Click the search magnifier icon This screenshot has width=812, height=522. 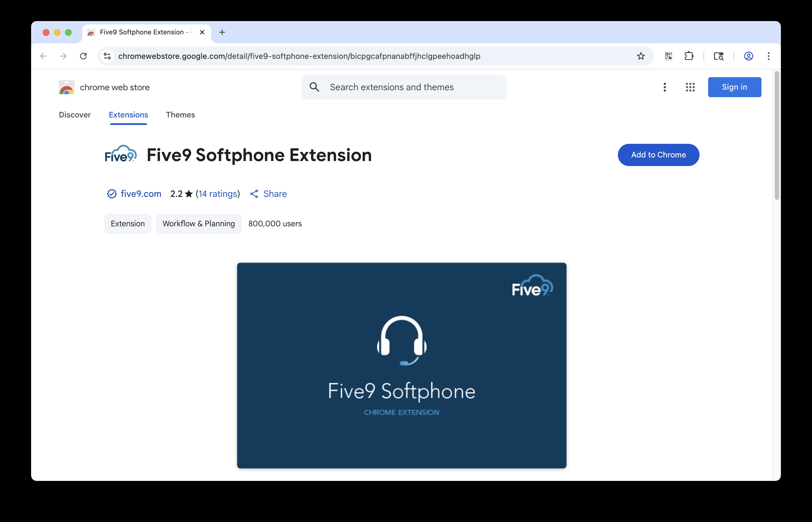click(314, 87)
